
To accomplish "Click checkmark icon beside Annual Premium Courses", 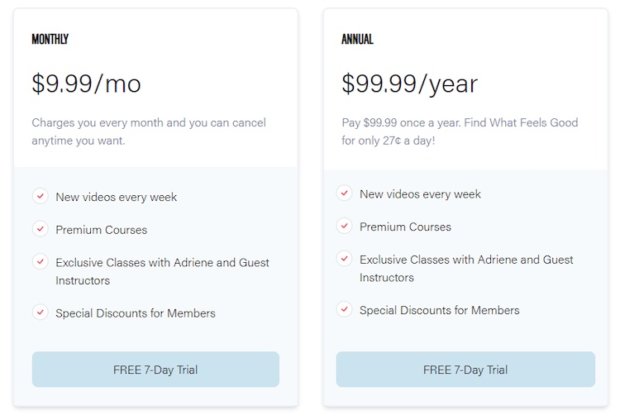I will (x=344, y=226).
